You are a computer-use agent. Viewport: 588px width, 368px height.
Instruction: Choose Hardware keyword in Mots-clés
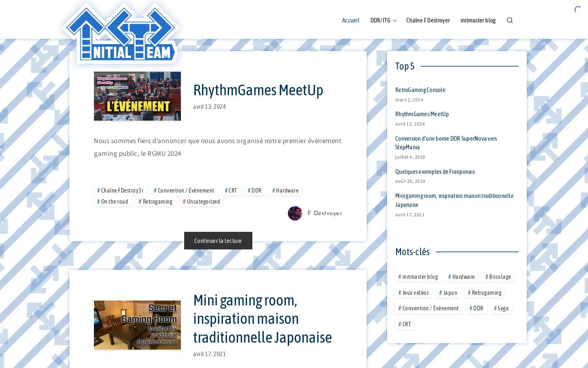pos(461,277)
